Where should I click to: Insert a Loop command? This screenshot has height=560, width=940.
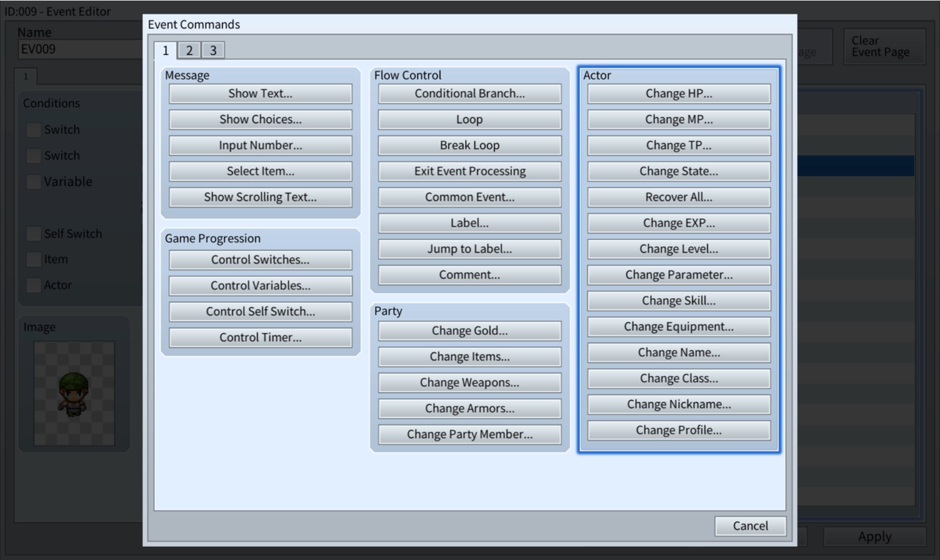pyautogui.click(x=469, y=120)
